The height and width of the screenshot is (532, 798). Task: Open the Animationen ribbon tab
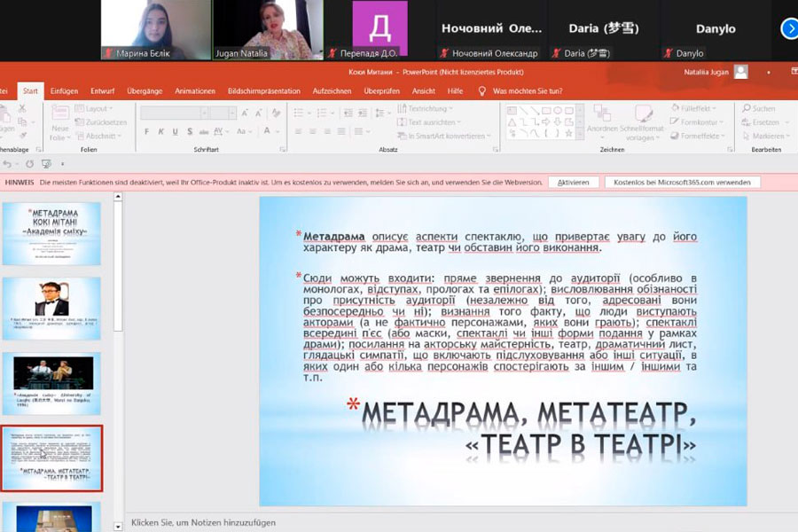pyautogui.click(x=195, y=90)
